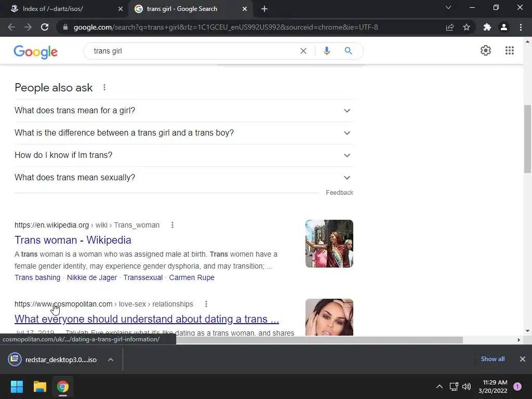Screen dimensions: 532x399
Task: Open Chrome three-dot menu
Action: click(521, 27)
